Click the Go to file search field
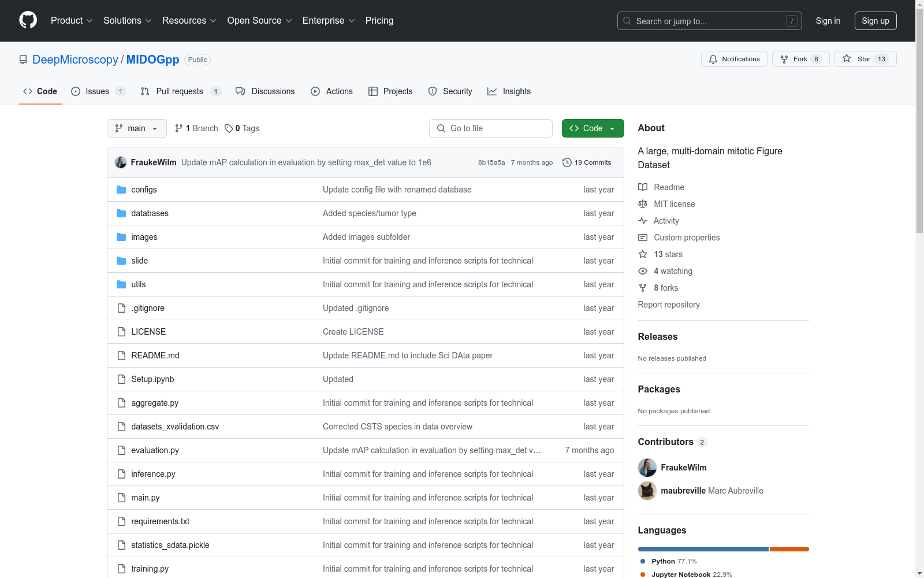 (491, 128)
